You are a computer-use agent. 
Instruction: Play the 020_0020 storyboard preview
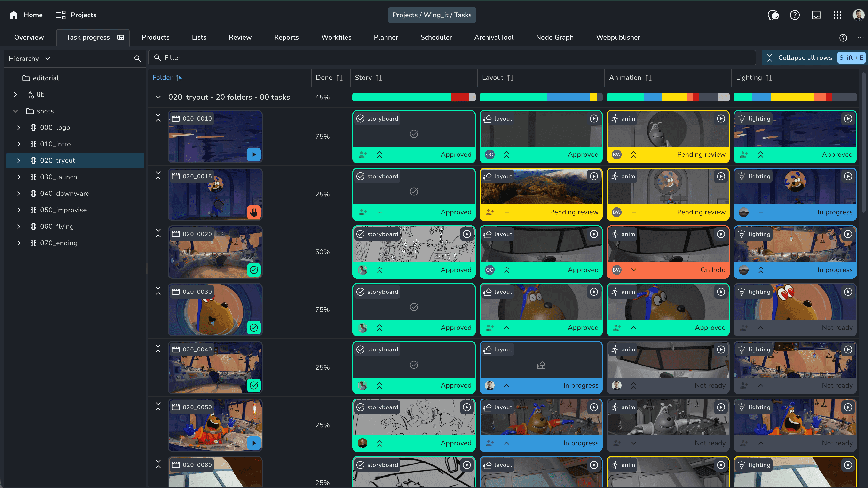click(x=467, y=234)
